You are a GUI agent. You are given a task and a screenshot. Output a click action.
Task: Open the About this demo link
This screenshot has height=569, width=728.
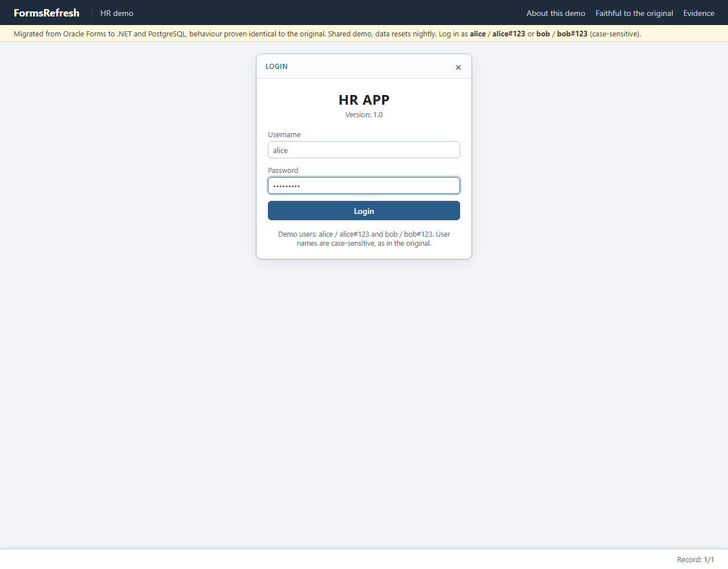click(x=556, y=13)
